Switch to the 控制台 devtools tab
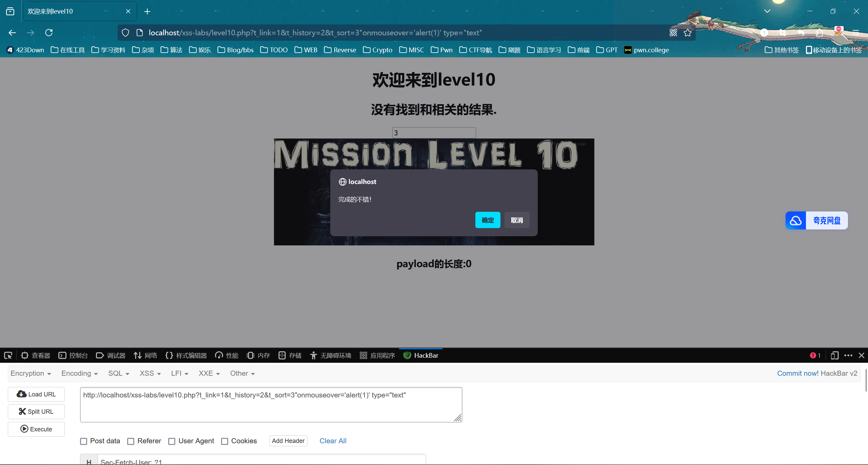868x465 pixels. pos(73,355)
